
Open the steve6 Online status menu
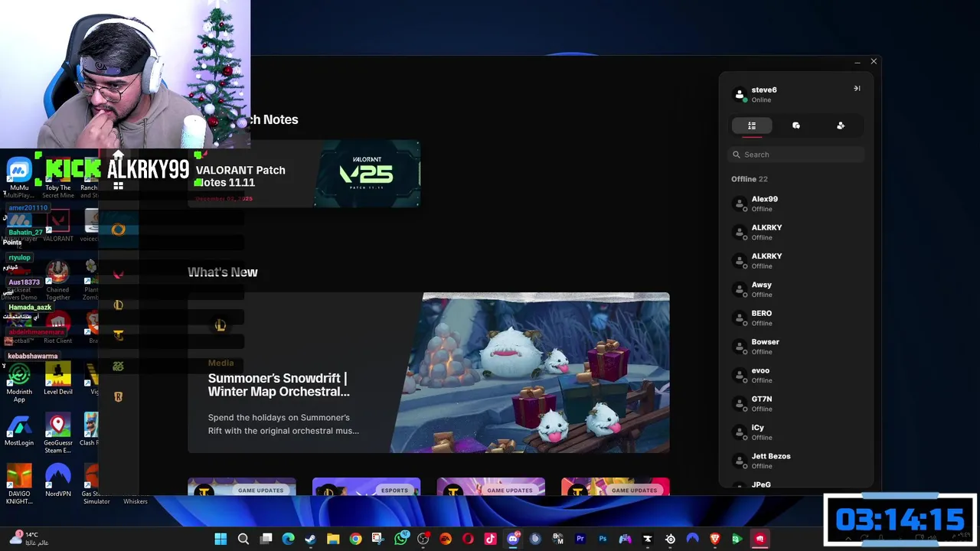pos(761,100)
